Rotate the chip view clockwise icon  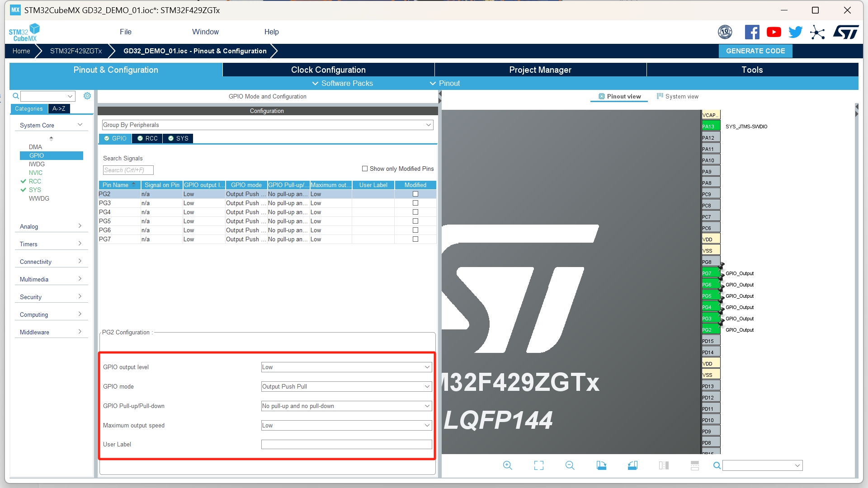pos(601,465)
